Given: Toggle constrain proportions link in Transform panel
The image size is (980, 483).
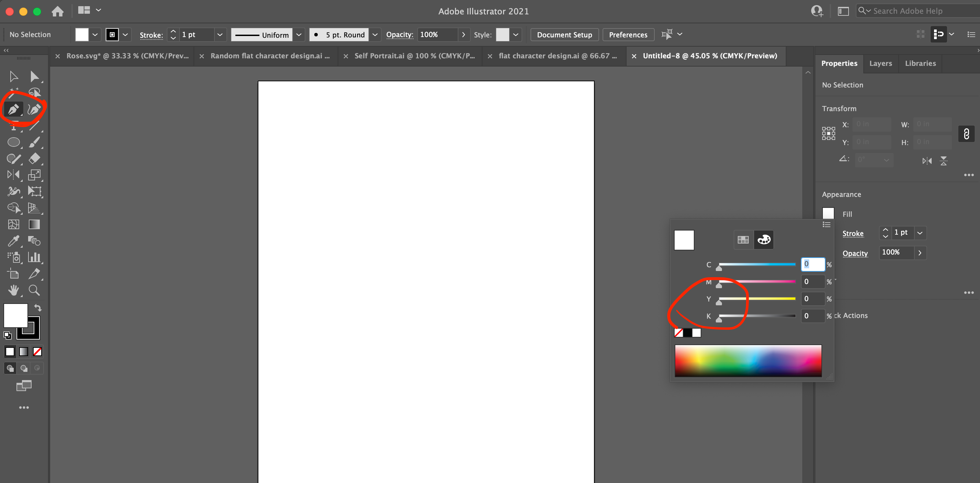Looking at the screenshot, I should 966,134.
